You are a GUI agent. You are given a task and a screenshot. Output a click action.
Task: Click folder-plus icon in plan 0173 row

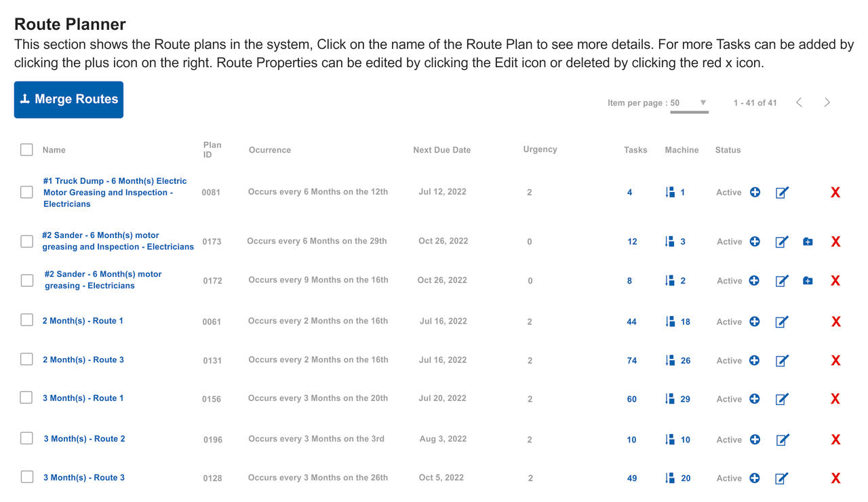pyautogui.click(x=808, y=242)
